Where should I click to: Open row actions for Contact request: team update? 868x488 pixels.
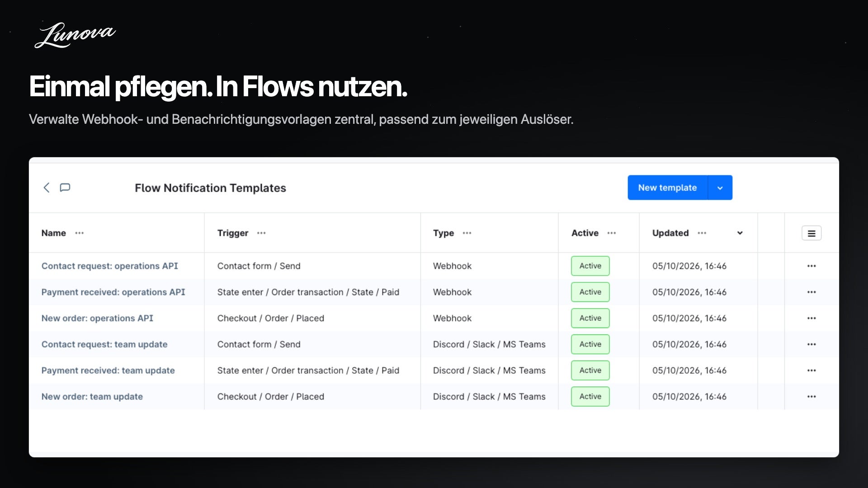pos(811,344)
